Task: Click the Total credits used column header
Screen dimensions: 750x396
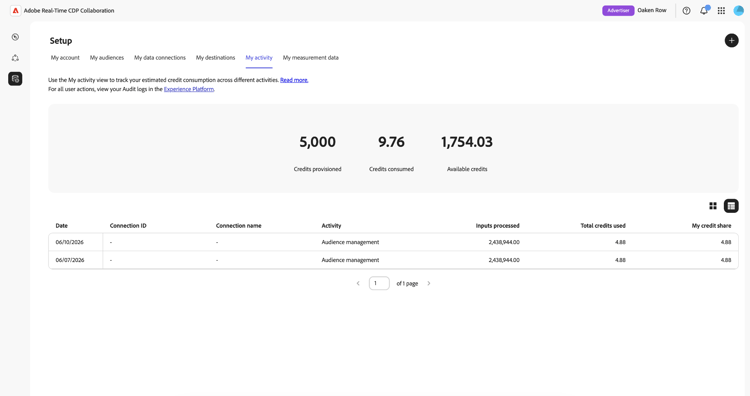Action: (603, 225)
